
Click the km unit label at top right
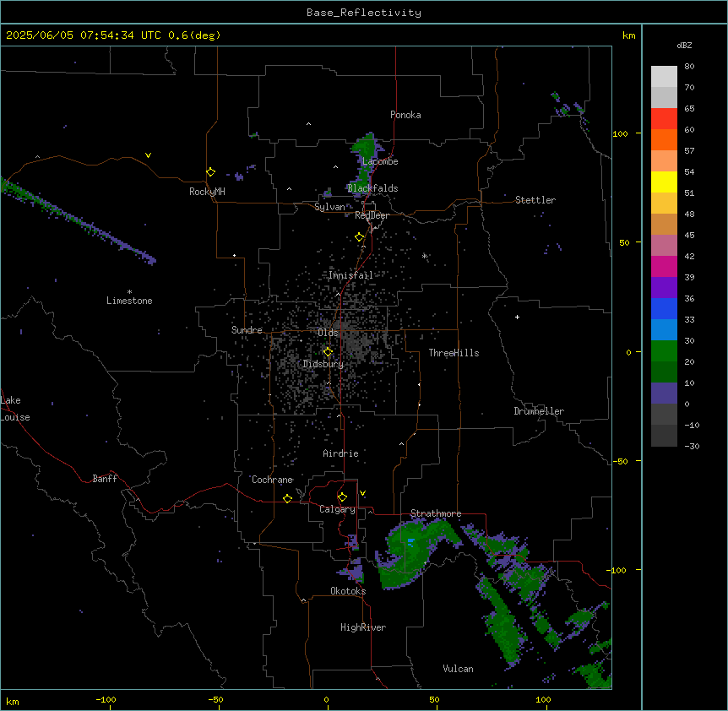628,35
